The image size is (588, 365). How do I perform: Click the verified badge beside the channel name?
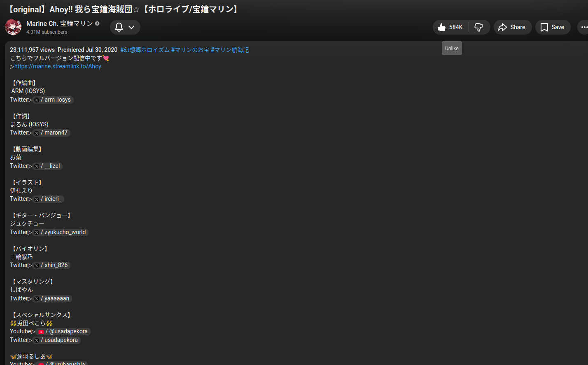coord(97,23)
